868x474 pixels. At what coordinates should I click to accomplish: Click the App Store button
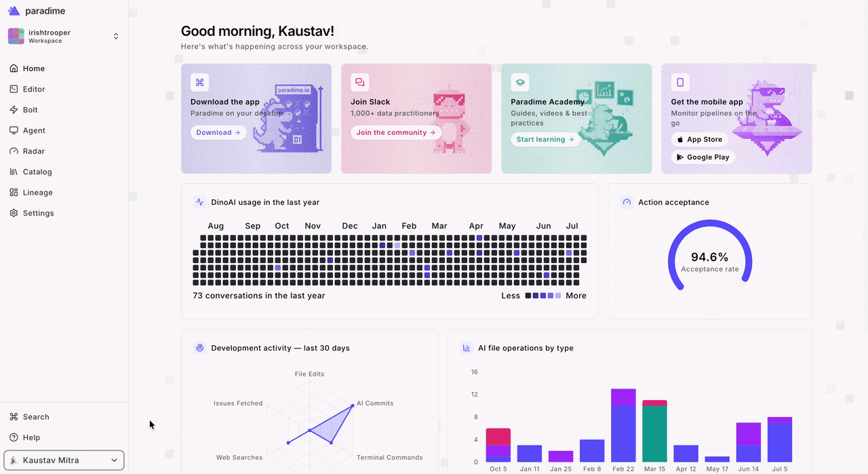(x=699, y=139)
